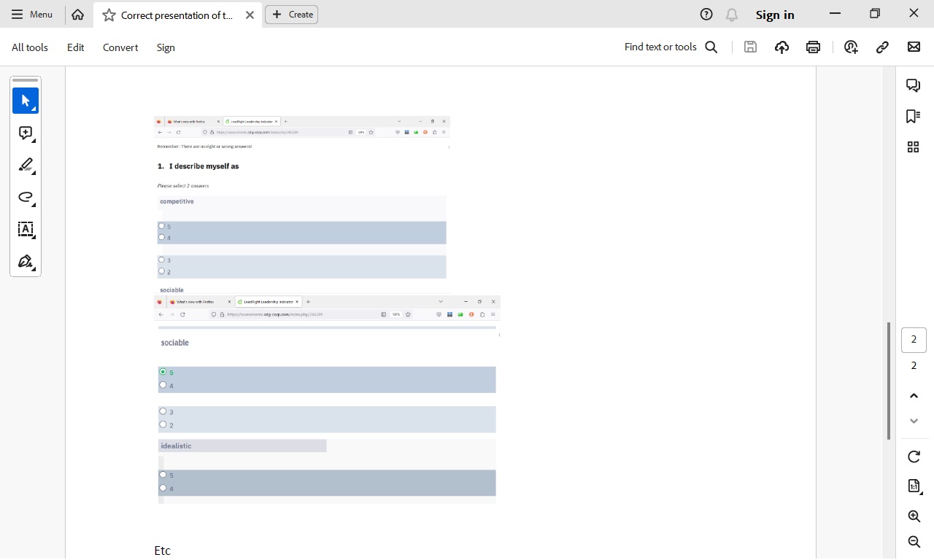934x560 pixels.
Task: Choose the freehand Draw tool
Action: click(26, 197)
